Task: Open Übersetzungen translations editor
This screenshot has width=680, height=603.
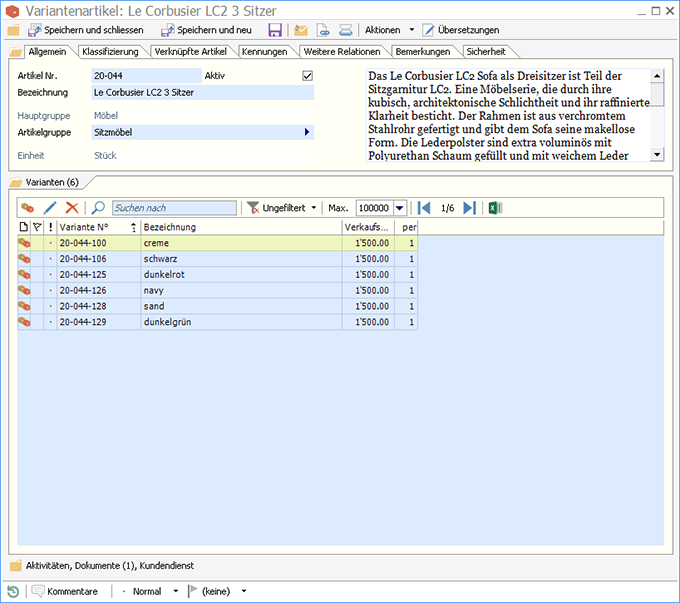Action: pyautogui.click(x=461, y=30)
